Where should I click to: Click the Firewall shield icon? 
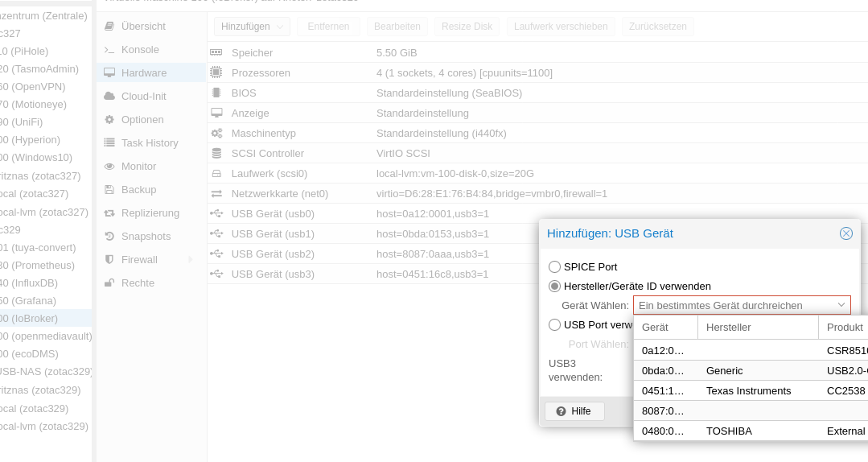coord(109,260)
